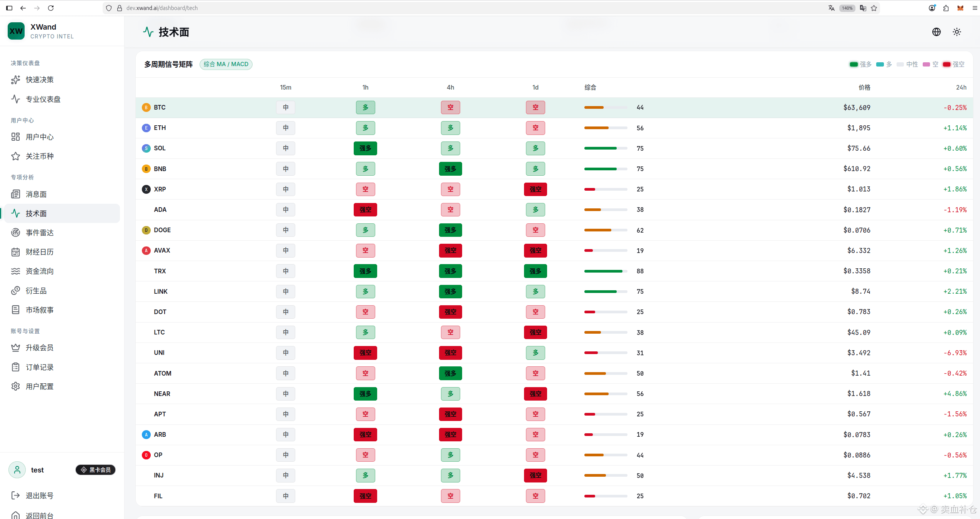Click DOGE's 4h 强多 signal badge
The image size is (980, 519).
pyautogui.click(x=451, y=230)
